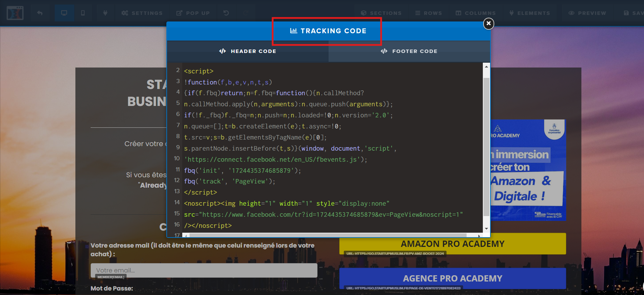Click line number 2 in the gutter

pos(178,70)
